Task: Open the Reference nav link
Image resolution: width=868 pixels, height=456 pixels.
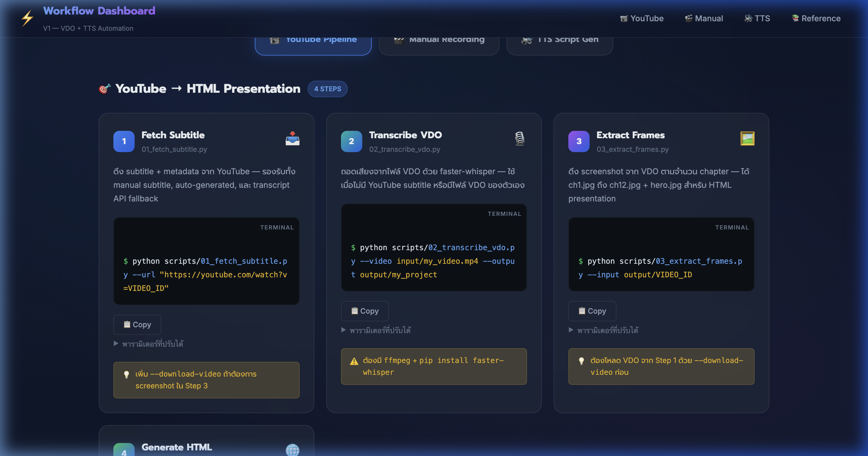Action: pyautogui.click(x=816, y=19)
